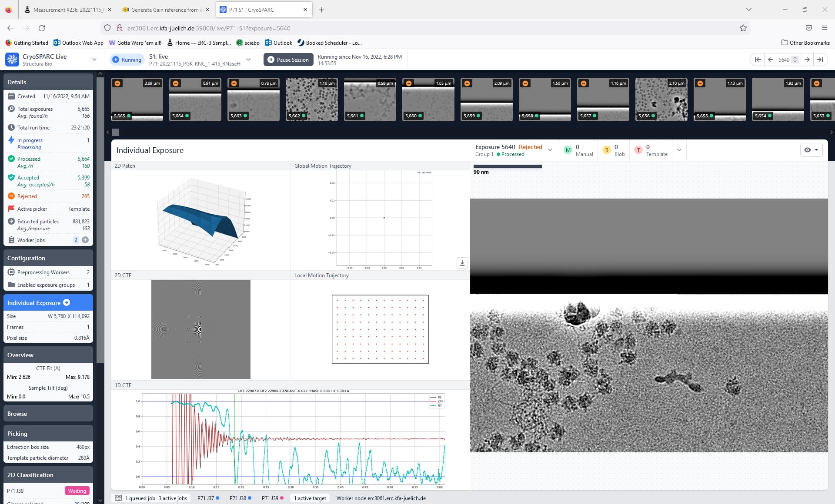835x504 pixels.
Task: Go to previous exposure arrow
Action: (x=771, y=60)
